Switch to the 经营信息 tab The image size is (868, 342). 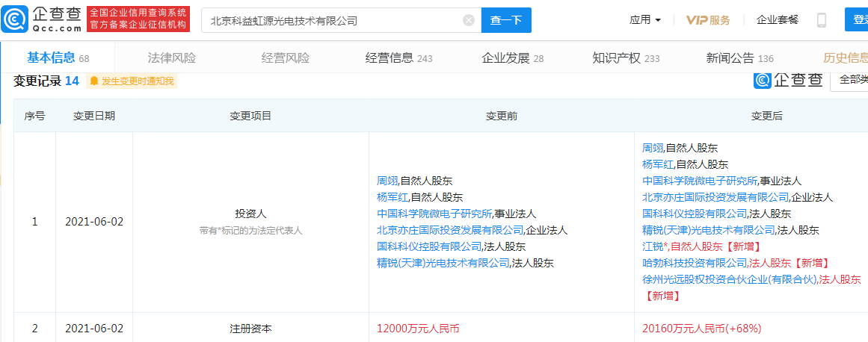(x=398, y=58)
